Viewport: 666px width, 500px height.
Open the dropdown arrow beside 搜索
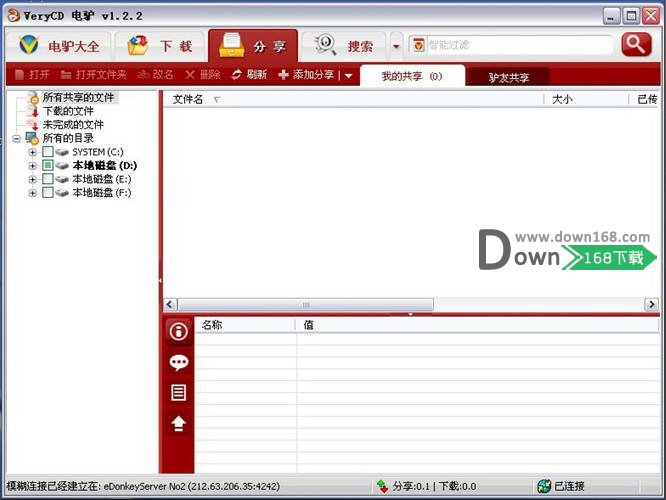coord(396,46)
